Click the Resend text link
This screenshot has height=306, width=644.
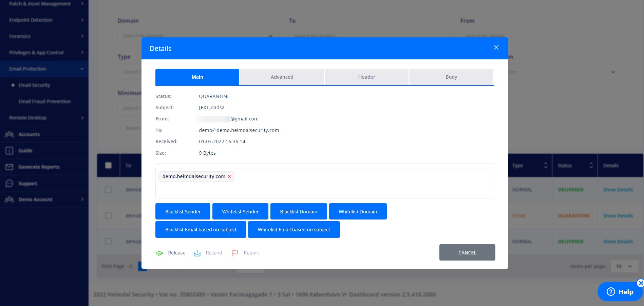(x=214, y=253)
